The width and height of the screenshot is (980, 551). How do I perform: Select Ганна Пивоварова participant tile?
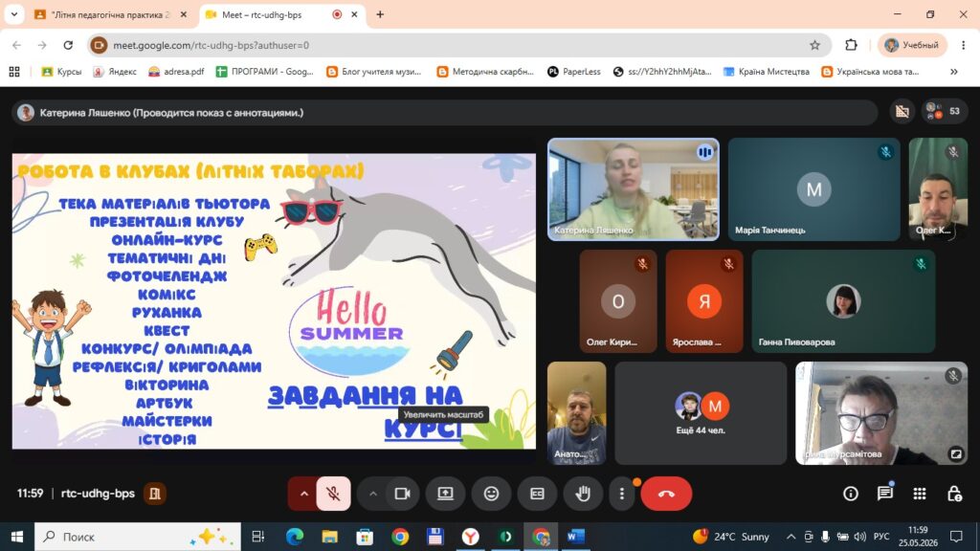tap(843, 301)
